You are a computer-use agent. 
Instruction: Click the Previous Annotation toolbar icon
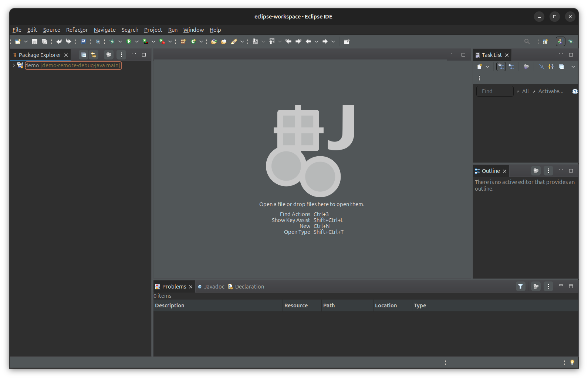pos(272,41)
